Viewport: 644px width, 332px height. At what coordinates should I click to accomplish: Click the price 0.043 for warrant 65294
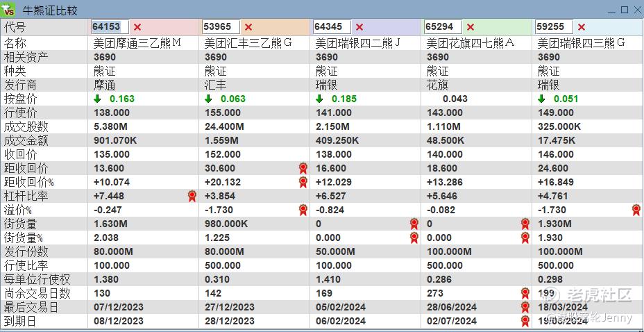click(x=455, y=99)
